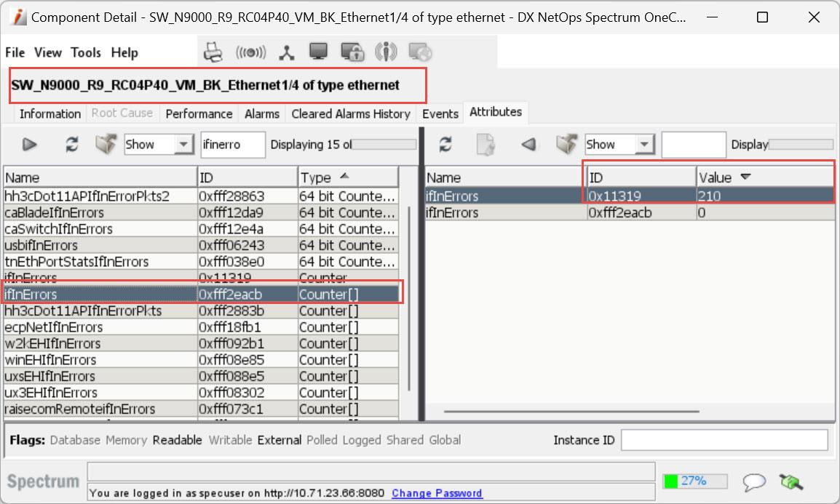Switch to the Performance tab
The height and width of the screenshot is (504, 840).
point(199,113)
